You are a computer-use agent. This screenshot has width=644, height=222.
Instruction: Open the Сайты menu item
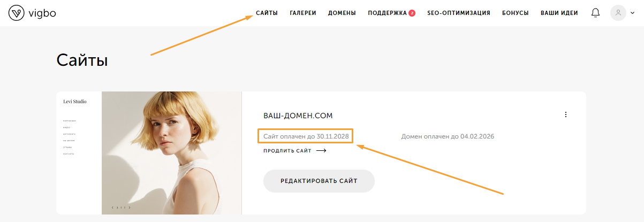tap(267, 13)
